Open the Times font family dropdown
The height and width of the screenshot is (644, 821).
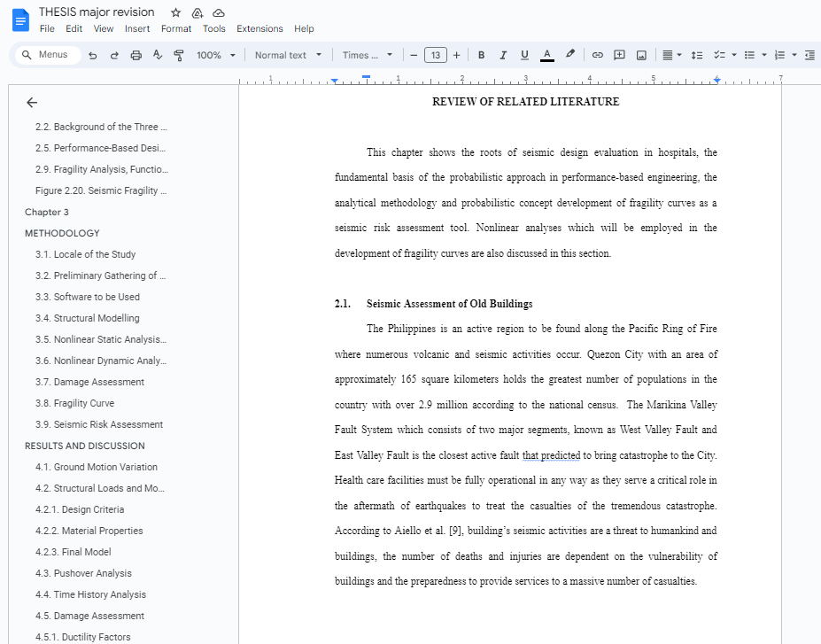[368, 55]
